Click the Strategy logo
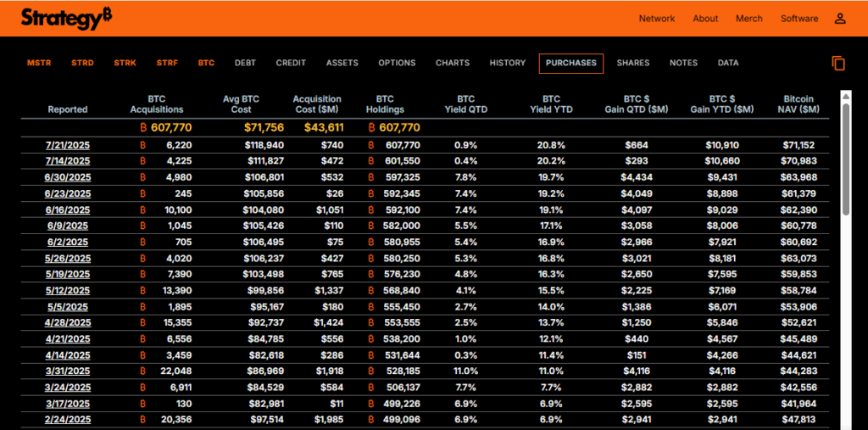The width and height of the screenshot is (868, 430). [66, 19]
